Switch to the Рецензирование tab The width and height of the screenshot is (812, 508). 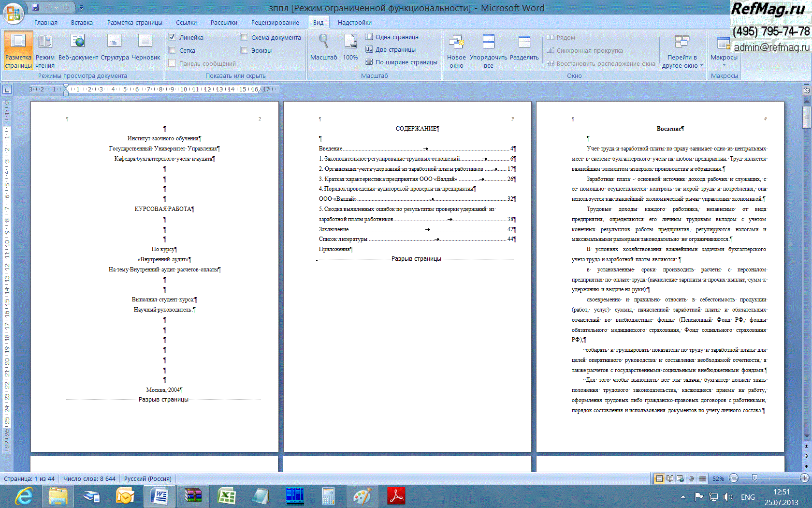click(x=275, y=23)
